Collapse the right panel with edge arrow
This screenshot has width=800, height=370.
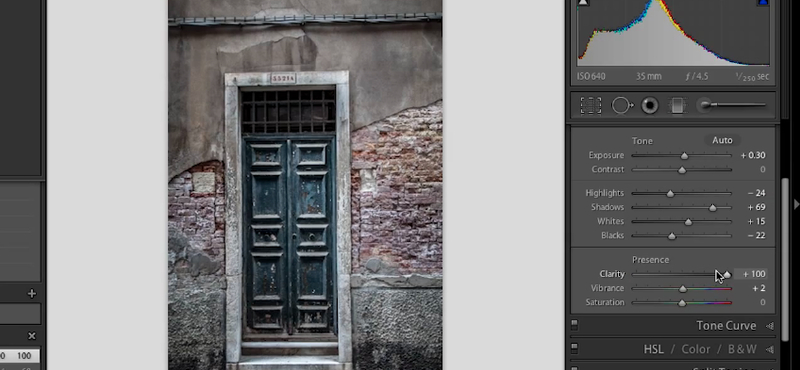click(x=796, y=204)
